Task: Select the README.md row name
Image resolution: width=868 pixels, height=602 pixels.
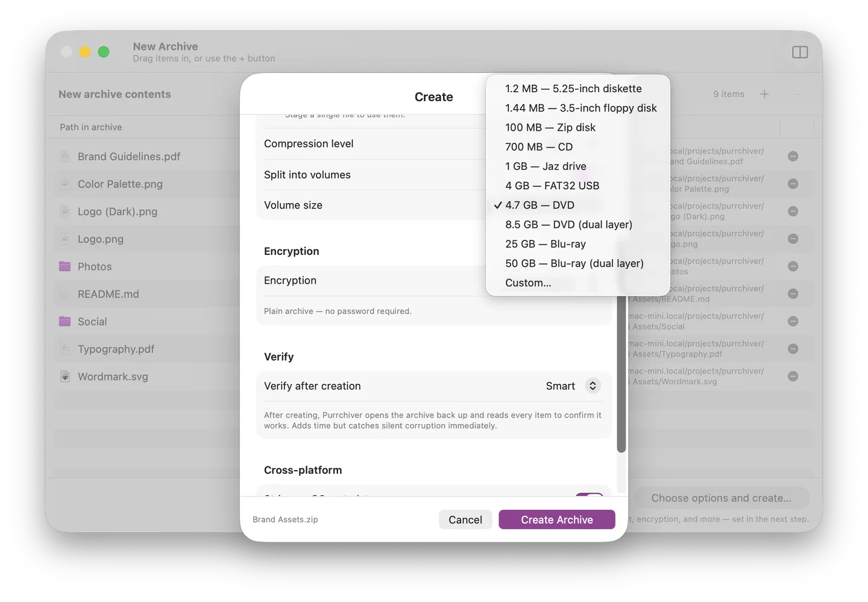Action: click(108, 294)
